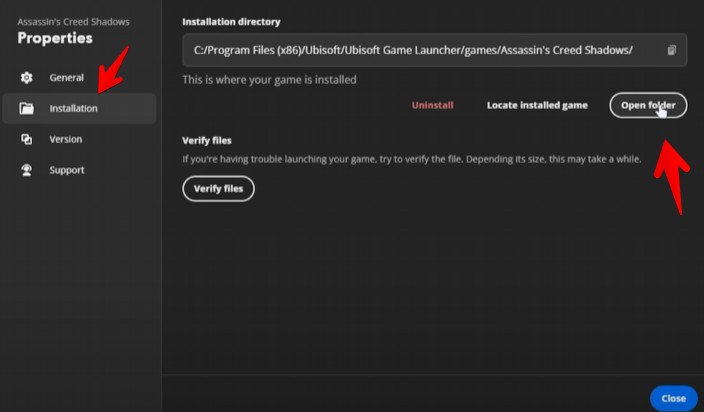Close the Properties dialog
The width and height of the screenshot is (704, 412).
point(673,398)
